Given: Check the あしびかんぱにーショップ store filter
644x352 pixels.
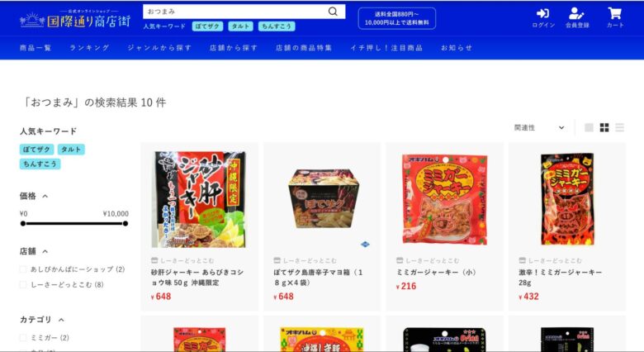Looking at the screenshot, I should pos(23,269).
